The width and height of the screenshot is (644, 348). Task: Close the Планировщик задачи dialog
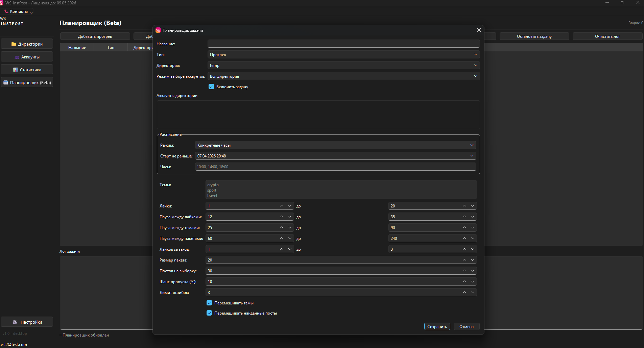[x=479, y=30]
